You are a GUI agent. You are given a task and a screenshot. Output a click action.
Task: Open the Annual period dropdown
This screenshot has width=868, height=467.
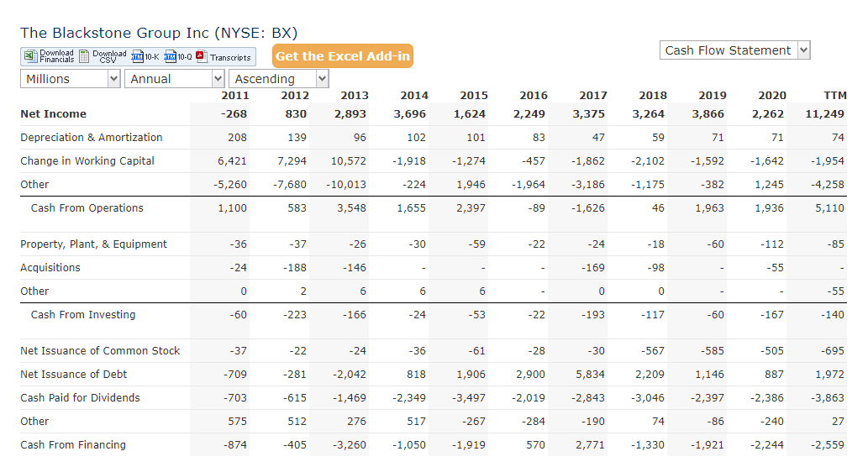coord(175,79)
